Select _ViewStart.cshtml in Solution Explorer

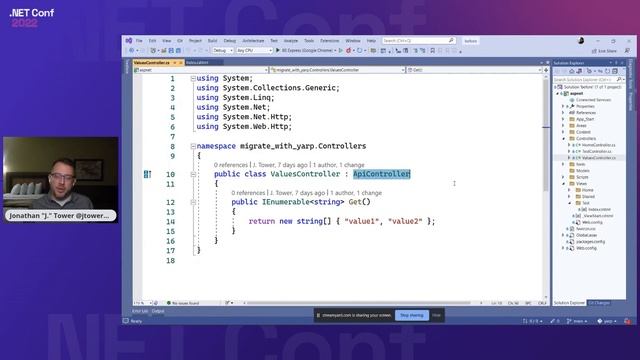point(598,216)
